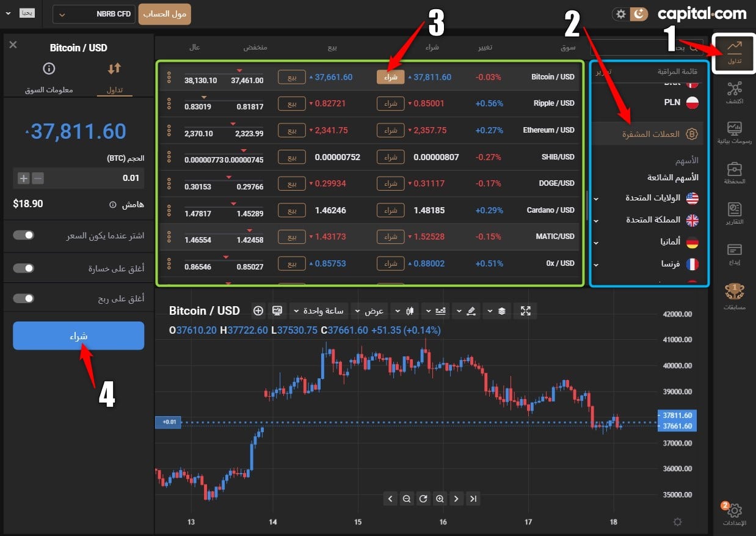Click Buy (شراء) for 0x / USD

point(390,263)
